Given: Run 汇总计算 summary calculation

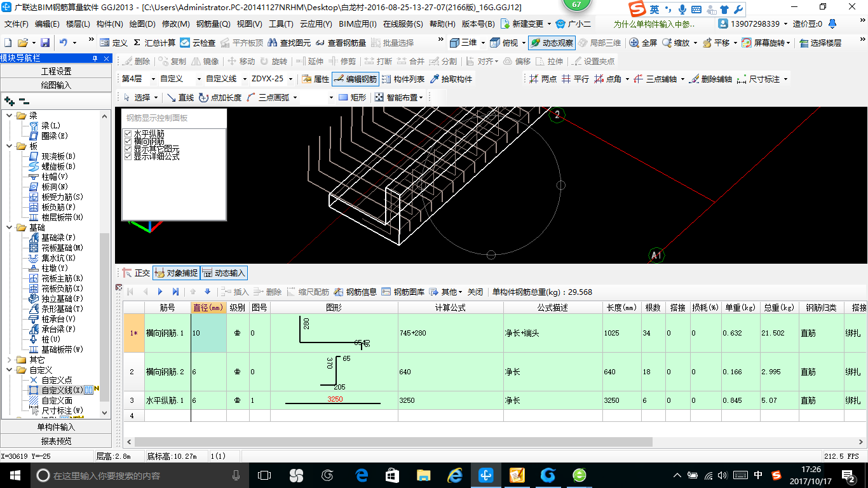Looking at the screenshot, I should (154, 43).
